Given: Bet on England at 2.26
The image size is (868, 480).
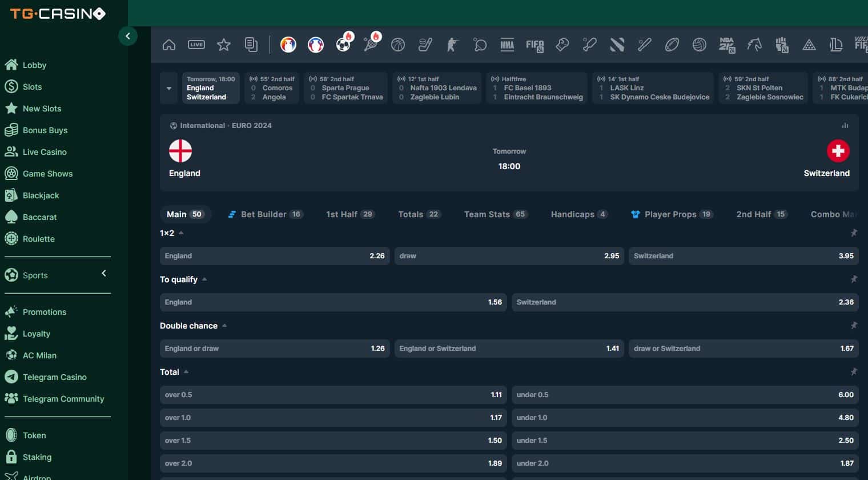Looking at the screenshot, I should coord(275,256).
